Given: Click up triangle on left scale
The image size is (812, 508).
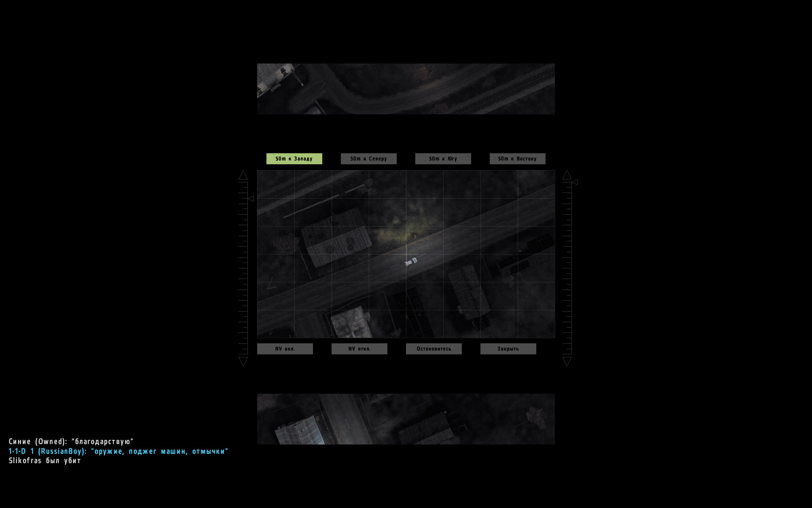Looking at the screenshot, I should [243, 175].
